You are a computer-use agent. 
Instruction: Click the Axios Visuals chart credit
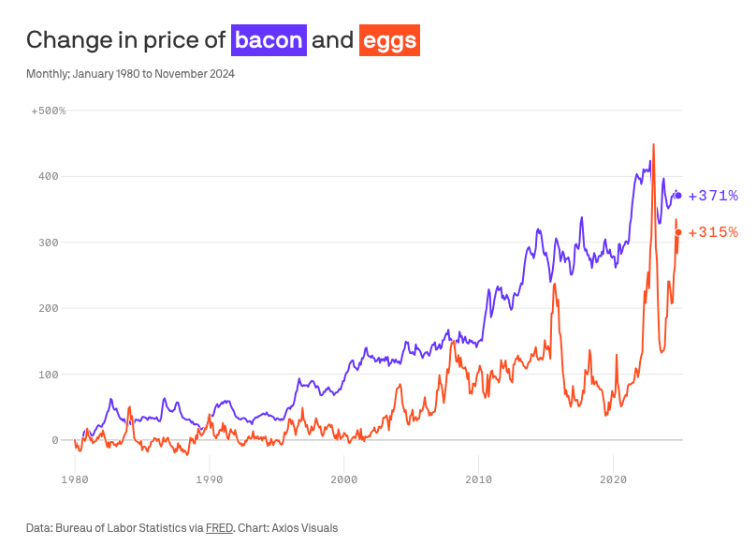click(305, 528)
